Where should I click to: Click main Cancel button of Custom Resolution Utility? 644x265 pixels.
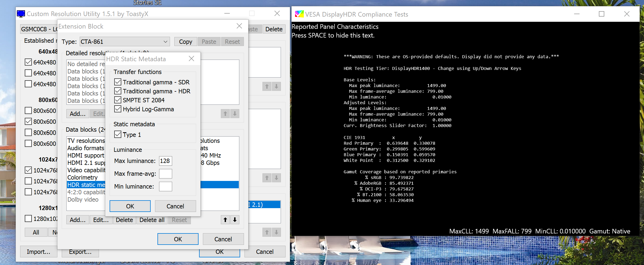click(265, 252)
